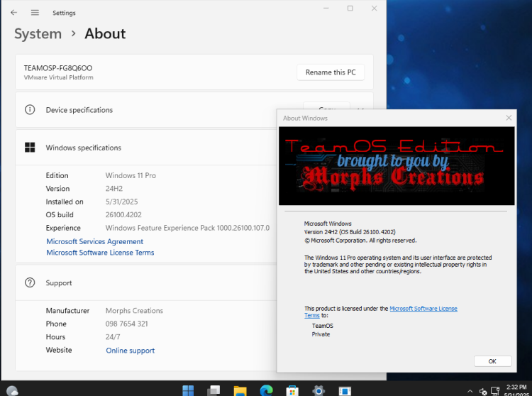Image resolution: width=532 pixels, height=396 pixels.
Task: Click the muted volume tray icon
Action: click(483, 392)
